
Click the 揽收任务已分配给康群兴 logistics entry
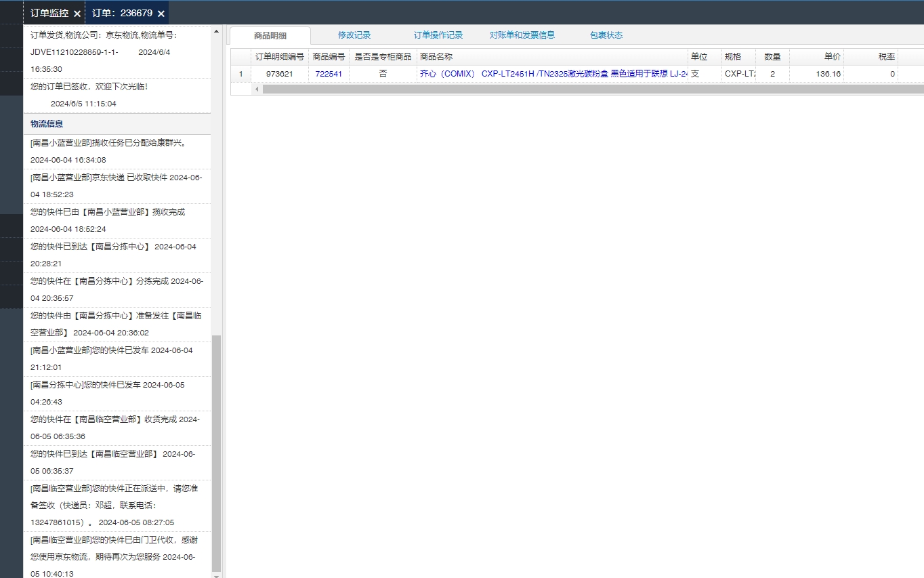(117, 151)
